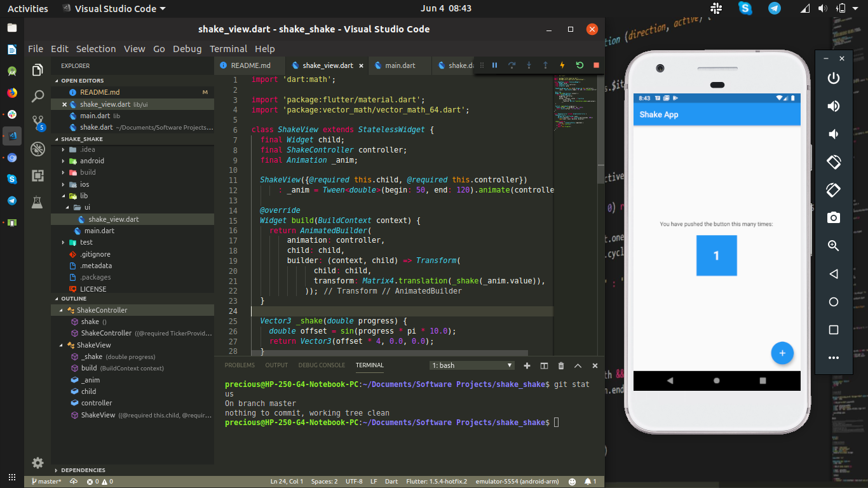Close the terminal panel
The width and height of the screenshot is (868, 488).
[x=595, y=365]
